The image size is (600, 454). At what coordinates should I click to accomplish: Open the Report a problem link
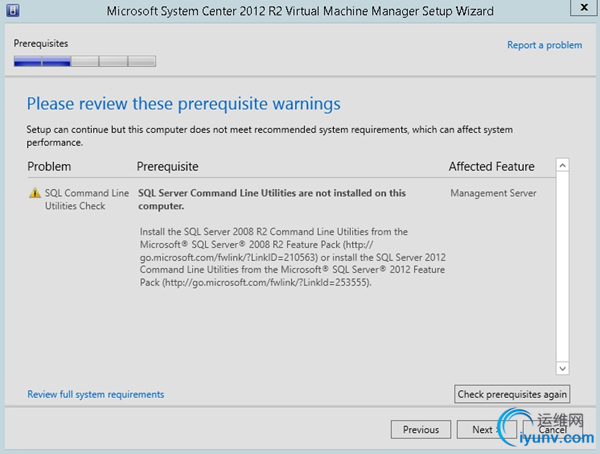(x=545, y=45)
